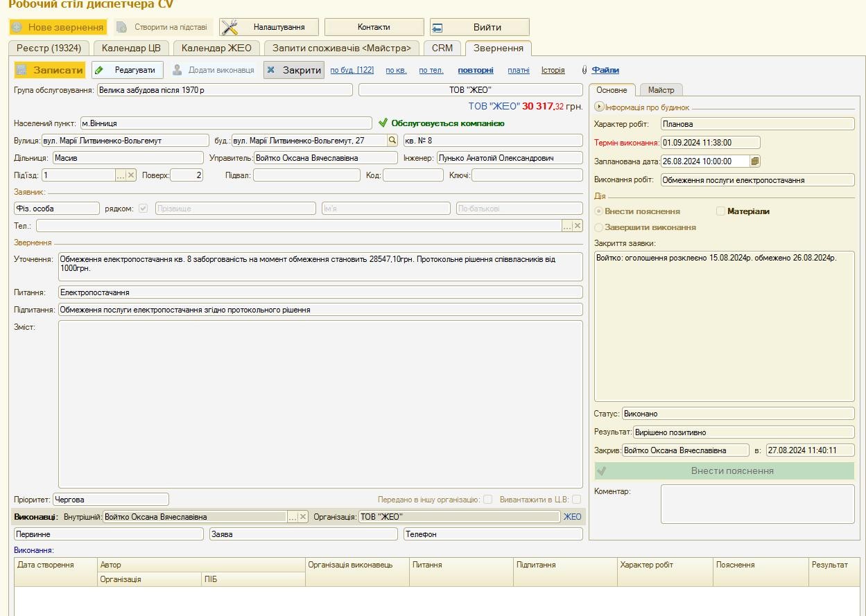Clear the Тел. field with X icon

coord(578,226)
